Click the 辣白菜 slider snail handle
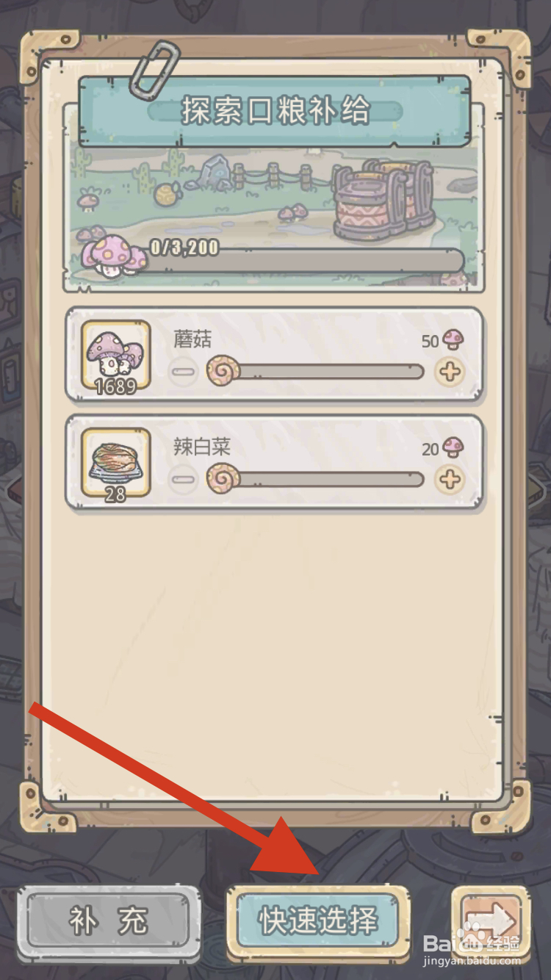This screenshot has height=980, width=551. [223, 480]
